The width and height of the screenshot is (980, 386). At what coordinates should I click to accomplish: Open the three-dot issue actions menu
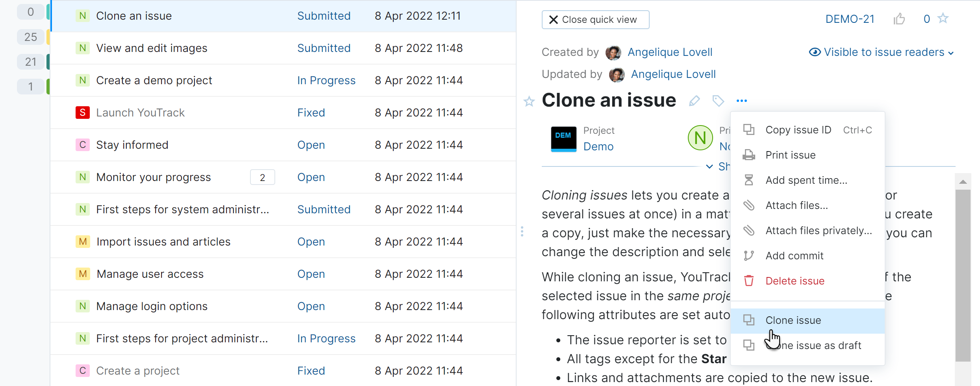[741, 101]
